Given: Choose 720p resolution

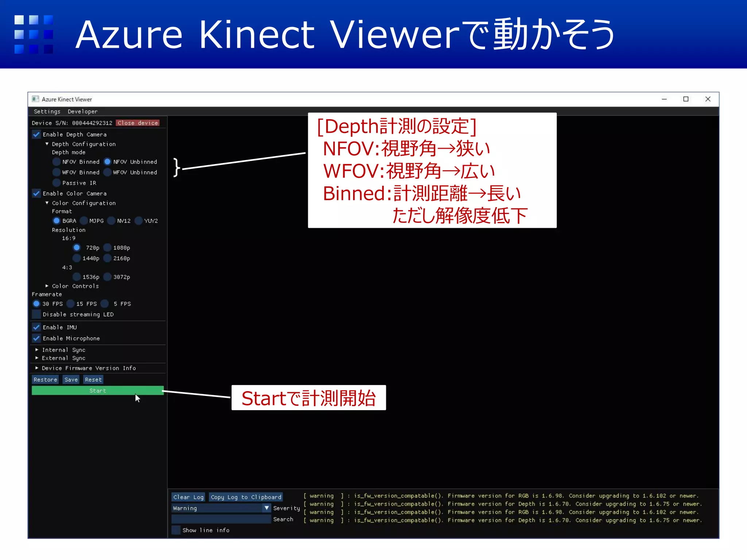Looking at the screenshot, I should (x=77, y=248).
